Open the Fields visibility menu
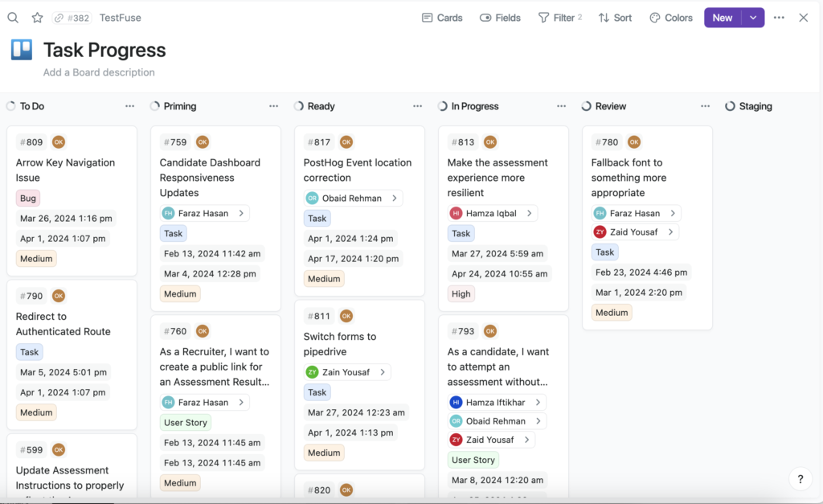Viewport: 823px width, 504px height. 500,18
